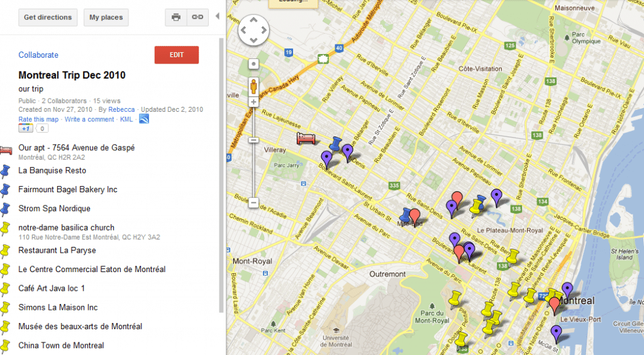Select China Town de Montreal entry

click(x=61, y=345)
